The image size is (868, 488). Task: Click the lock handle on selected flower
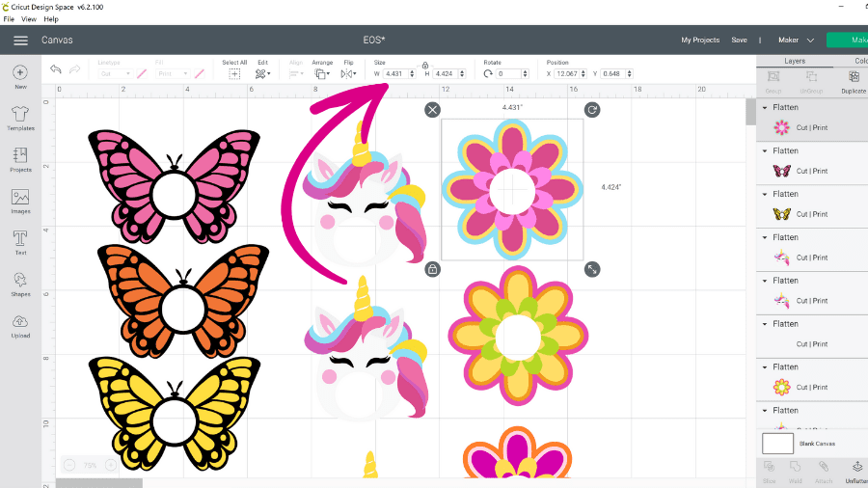pos(432,269)
